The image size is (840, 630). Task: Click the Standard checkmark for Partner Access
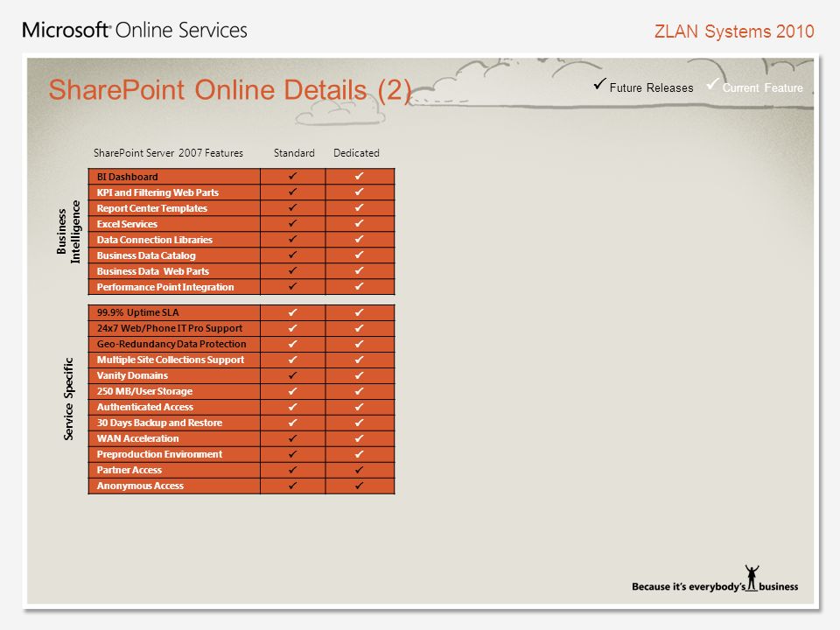292,469
